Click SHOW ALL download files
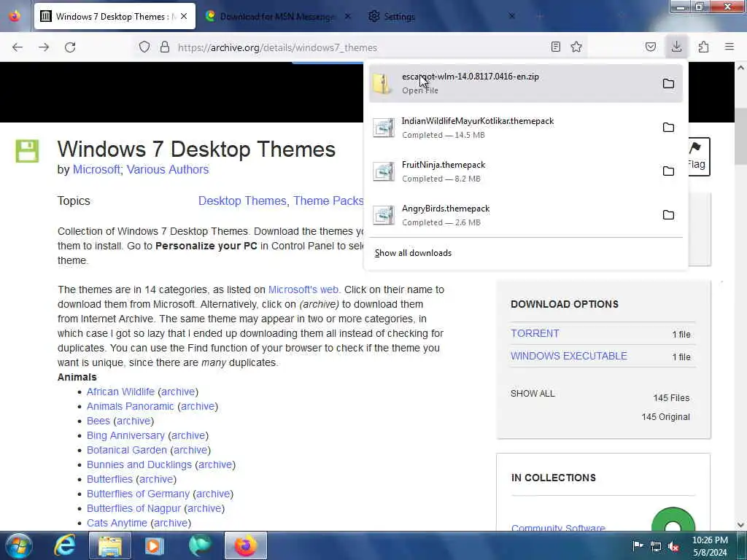The height and width of the screenshot is (560, 747). (533, 393)
